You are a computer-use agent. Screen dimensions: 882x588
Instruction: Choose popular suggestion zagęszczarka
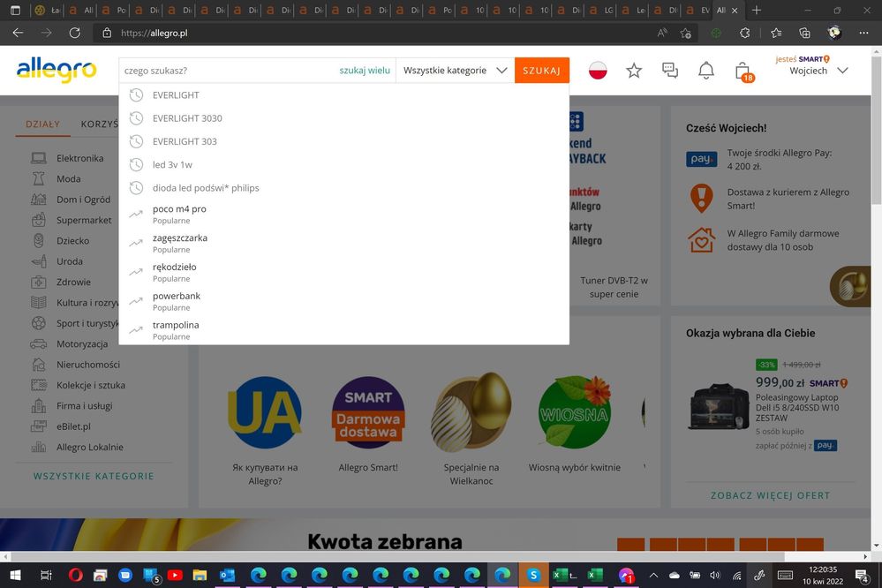[x=343, y=243]
